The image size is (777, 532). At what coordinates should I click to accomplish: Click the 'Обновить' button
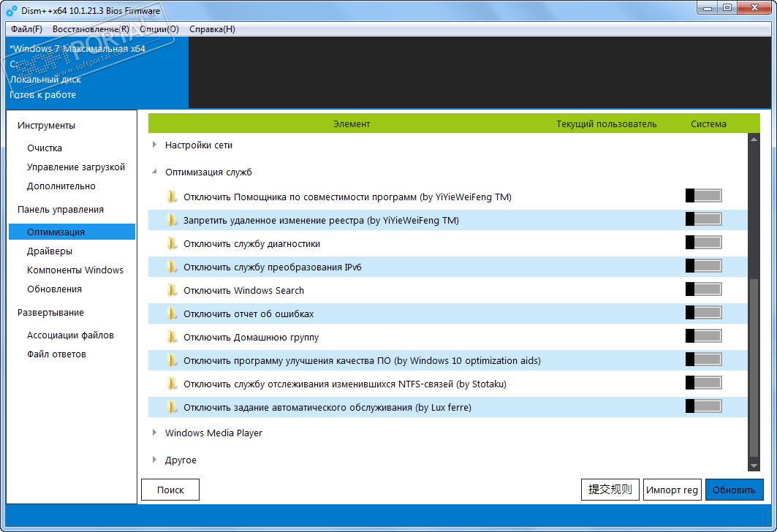(x=734, y=490)
